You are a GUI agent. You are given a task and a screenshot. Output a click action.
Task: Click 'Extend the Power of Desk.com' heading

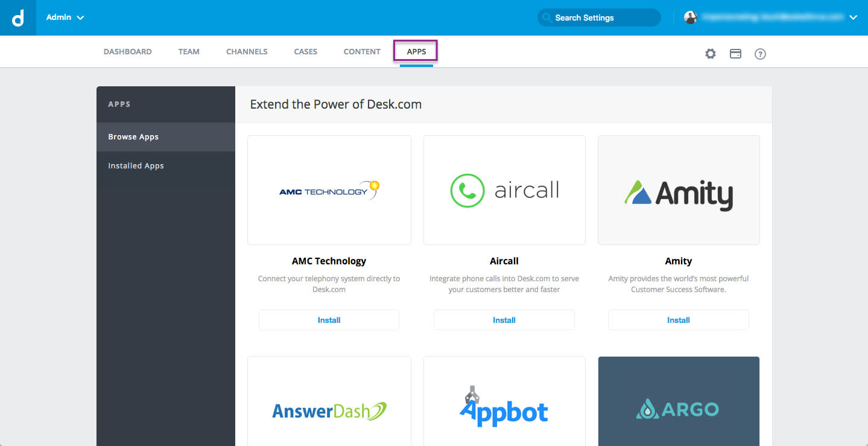point(336,104)
